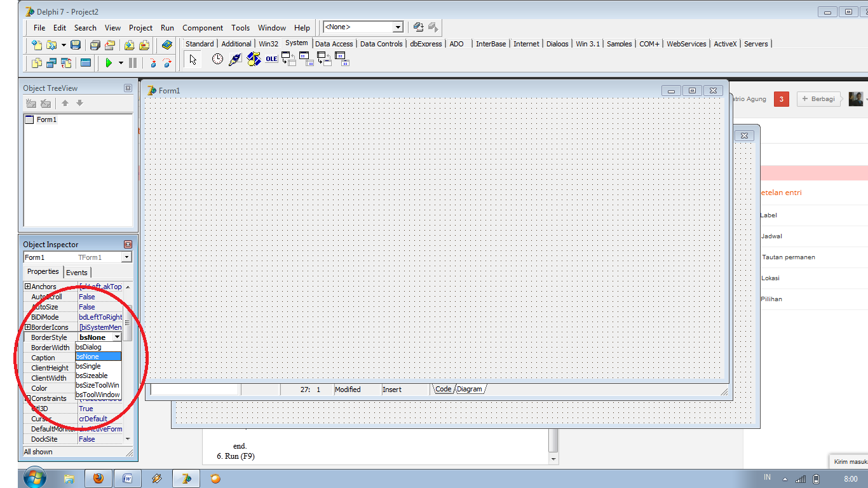Expand the Anchors property
Viewport: 868px width, 488px height.
[27, 287]
